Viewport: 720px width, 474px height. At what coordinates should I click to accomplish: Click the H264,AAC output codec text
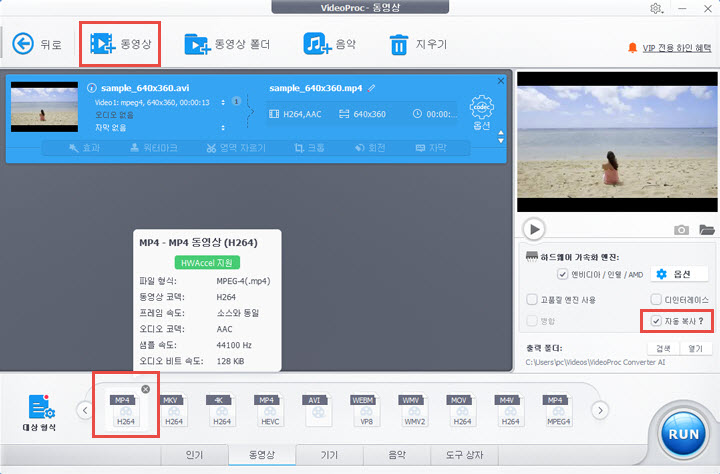[302, 114]
